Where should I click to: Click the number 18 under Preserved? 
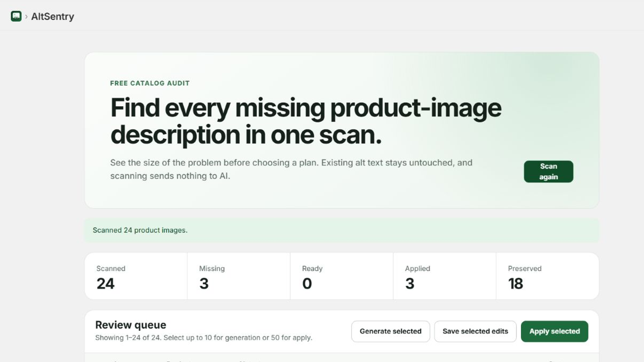(x=516, y=284)
